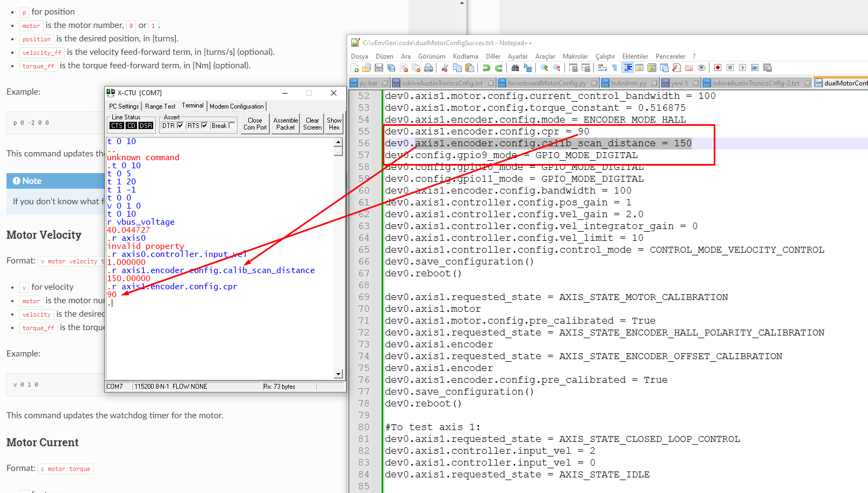
Task: Click the Stop Recording macro icon
Action: coord(730,68)
